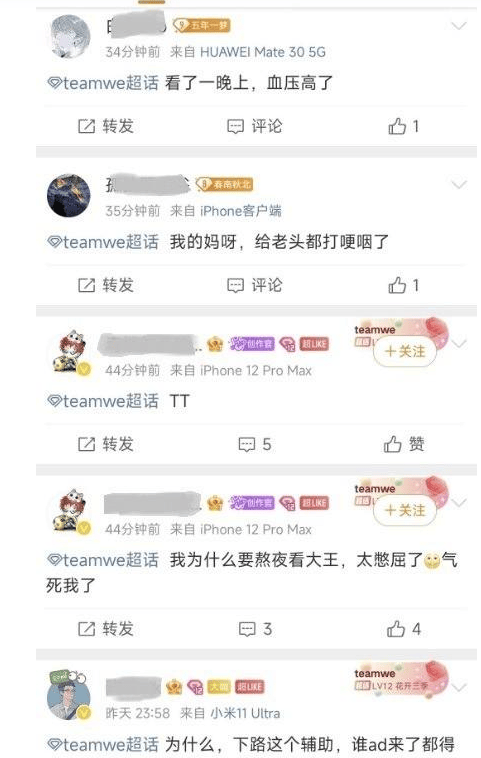Expand options chevron on HUAWEI Mate post
Viewport: 481px width, 758px height.
[x=458, y=26]
